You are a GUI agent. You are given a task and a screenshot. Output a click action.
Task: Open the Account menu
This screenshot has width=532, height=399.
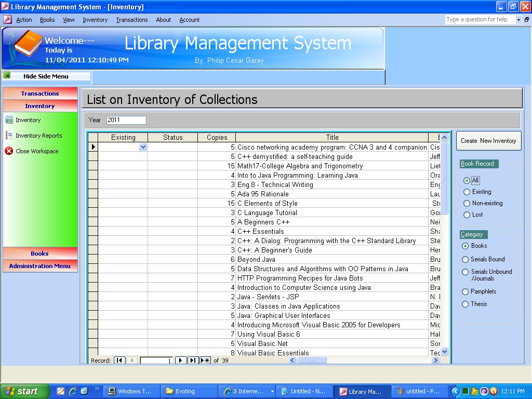tap(190, 20)
